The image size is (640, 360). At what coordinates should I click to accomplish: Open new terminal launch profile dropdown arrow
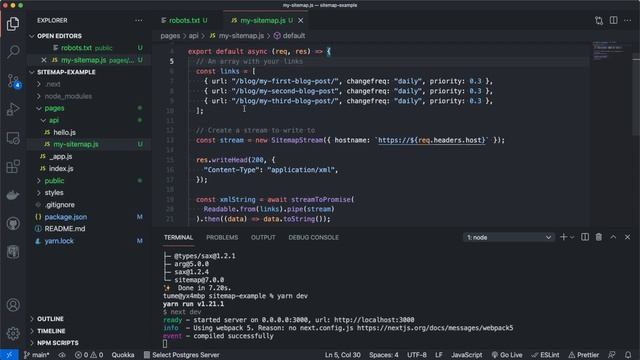pos(572,237)
